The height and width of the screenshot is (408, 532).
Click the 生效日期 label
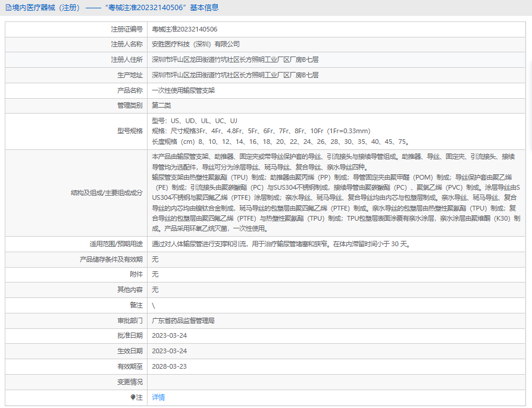click(130, 351)
